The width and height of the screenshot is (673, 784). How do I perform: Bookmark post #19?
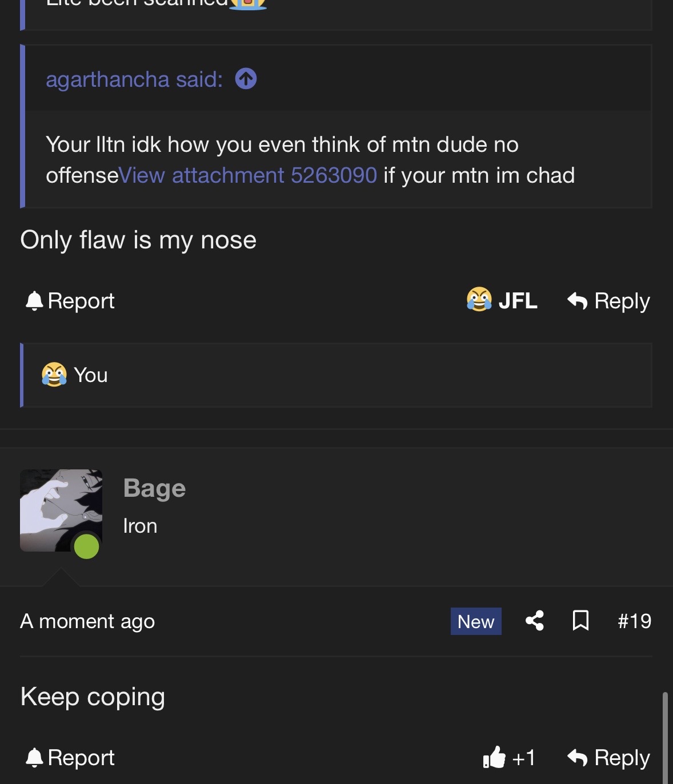pyautogui.click(x=580, y=621)
